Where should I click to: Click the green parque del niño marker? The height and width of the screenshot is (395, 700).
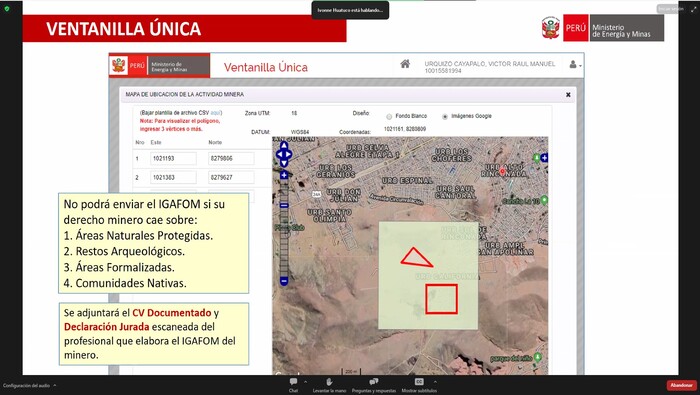coord(538,358)
